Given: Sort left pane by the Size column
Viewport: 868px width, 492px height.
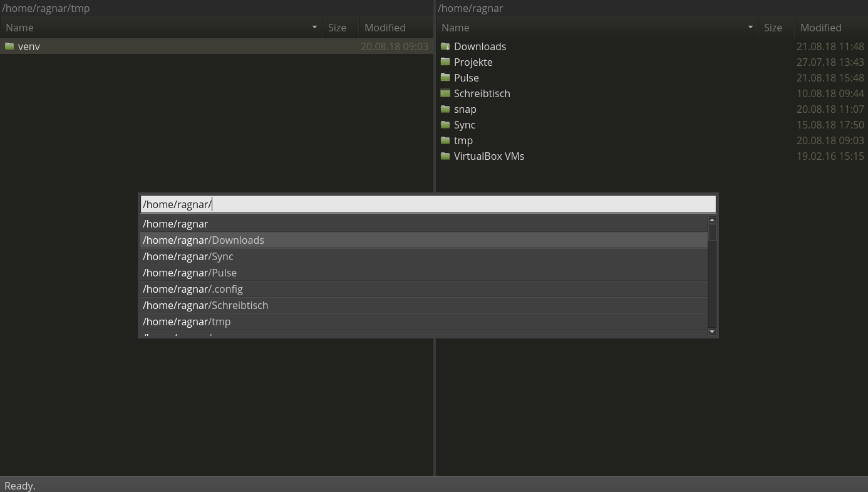Looking at the screenshot, I should tap(337, 28).
